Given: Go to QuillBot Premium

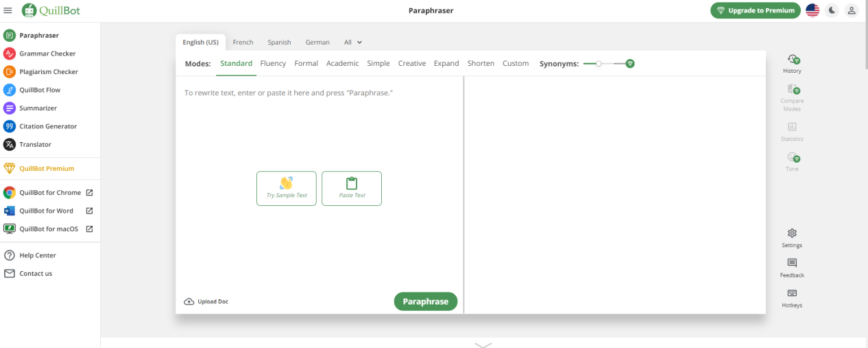Looking at the screenshot, I should pos(47,168).
